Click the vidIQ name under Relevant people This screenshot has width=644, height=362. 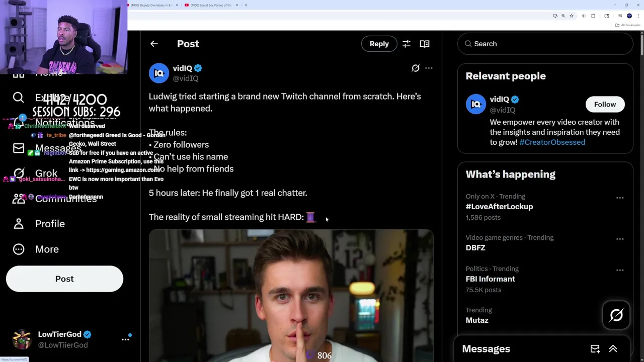click(500, 100)
